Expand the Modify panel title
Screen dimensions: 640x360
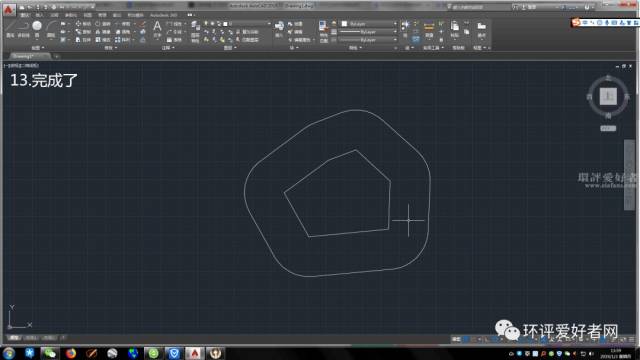point(110,48)
